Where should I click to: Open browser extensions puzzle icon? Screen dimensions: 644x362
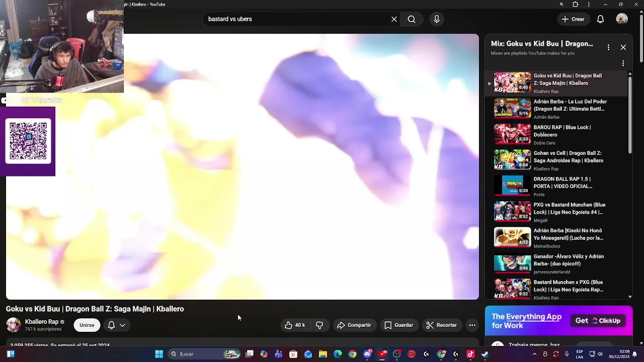tap(576, 5)
